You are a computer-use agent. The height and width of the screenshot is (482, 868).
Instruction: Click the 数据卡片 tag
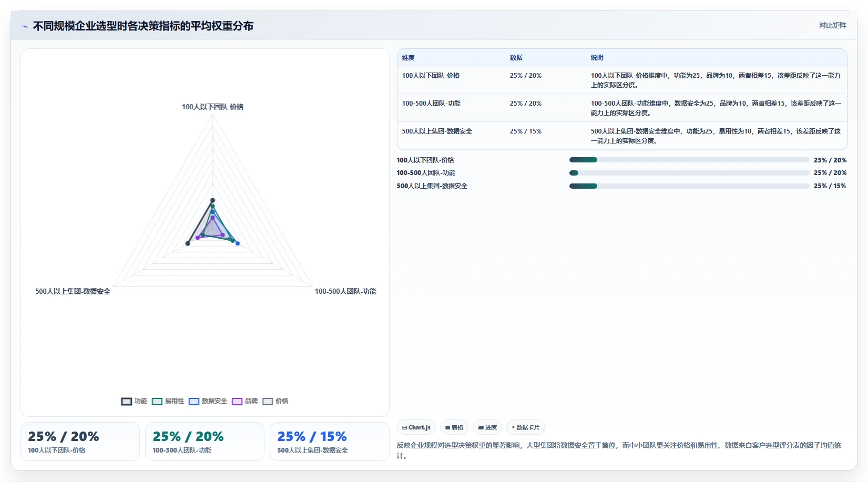526,427
